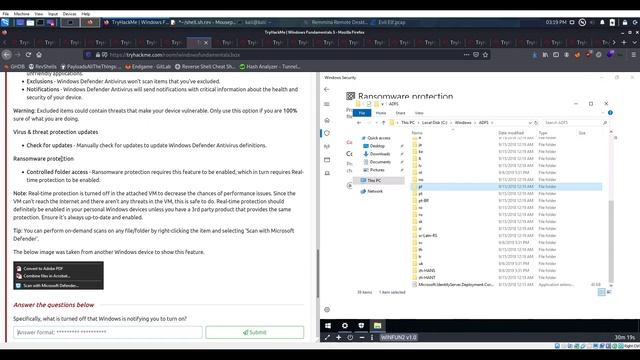Open Endgame GitLab bookmark
Viewport: 640px width, 360px height.
tap(148, 67)
